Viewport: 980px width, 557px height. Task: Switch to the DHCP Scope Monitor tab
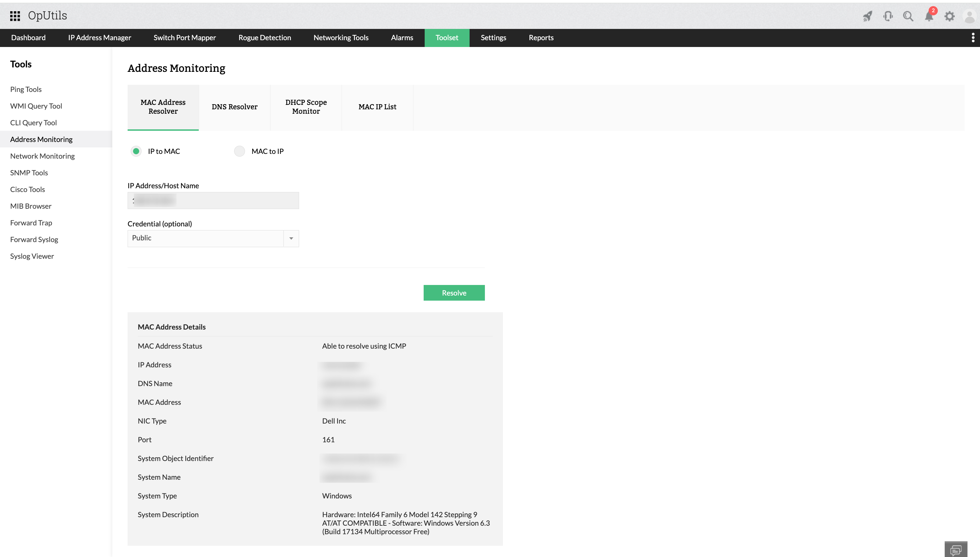coord(306,107)
